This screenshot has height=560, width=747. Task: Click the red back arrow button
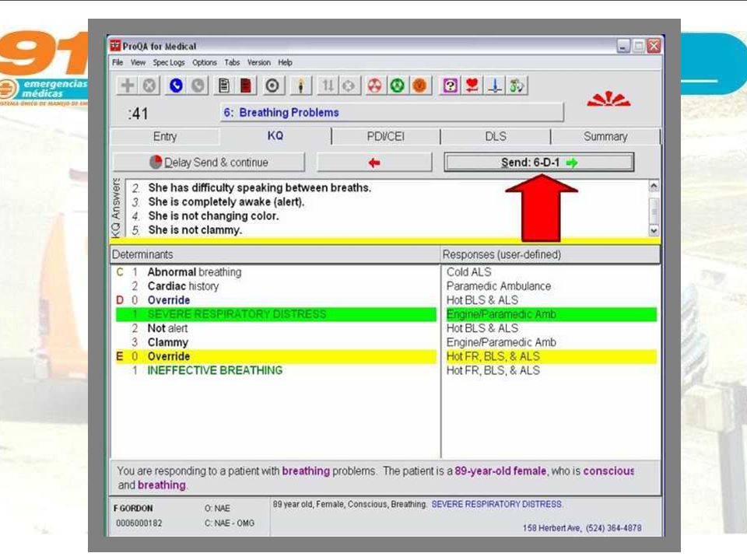(x=374, y=163)
